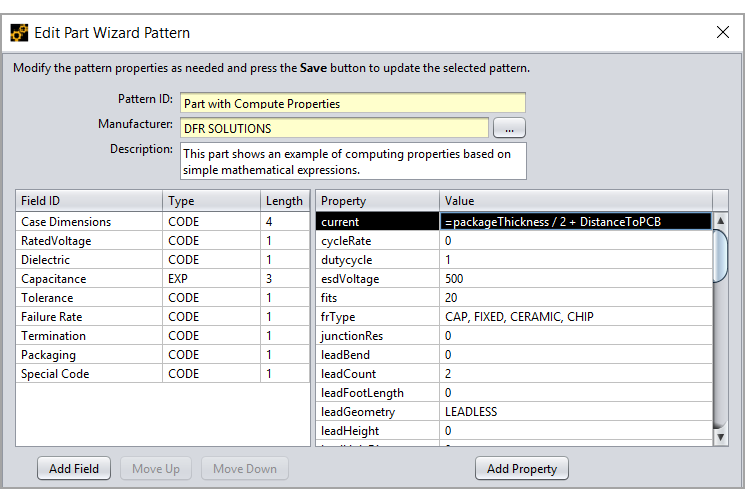This screenshot has width=745, height=497.
Task: Sort by Field ID column header
Action: [88, 201]
